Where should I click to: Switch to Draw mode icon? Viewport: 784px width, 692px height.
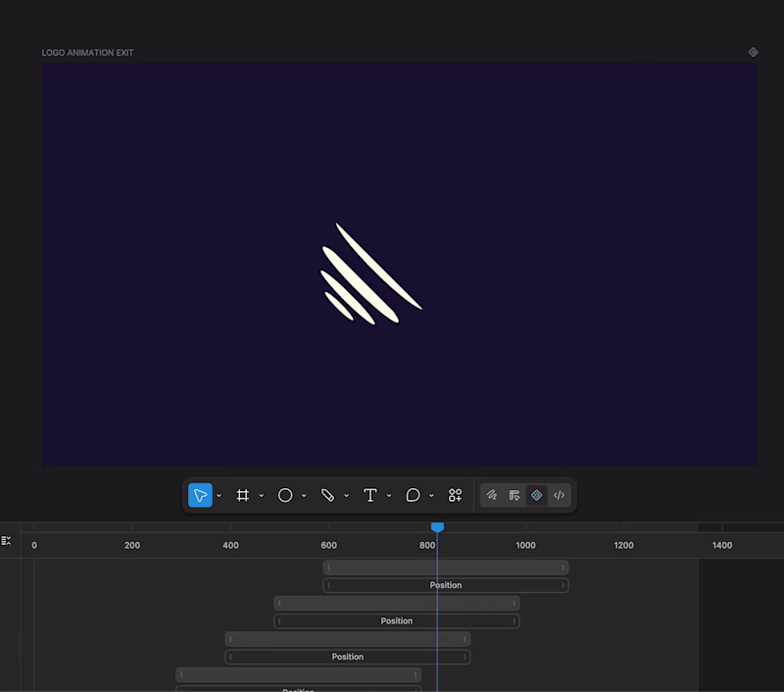click(x=492, y=495)
